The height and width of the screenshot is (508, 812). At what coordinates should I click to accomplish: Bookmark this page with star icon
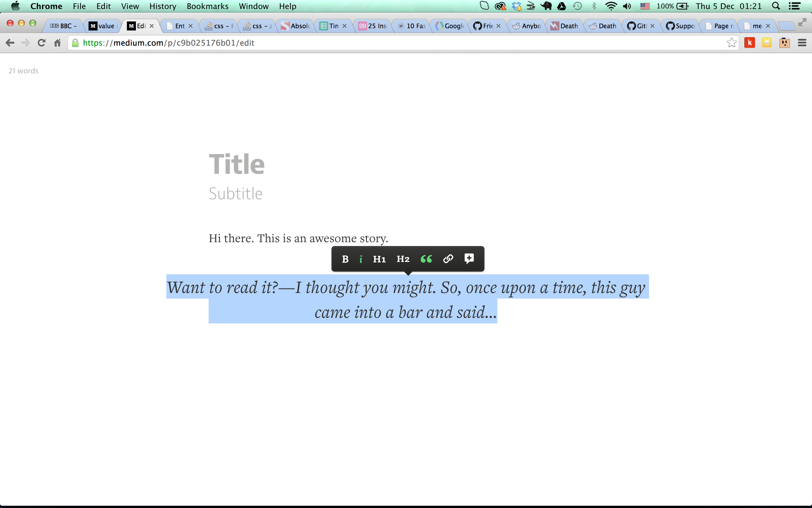[731, 43]
